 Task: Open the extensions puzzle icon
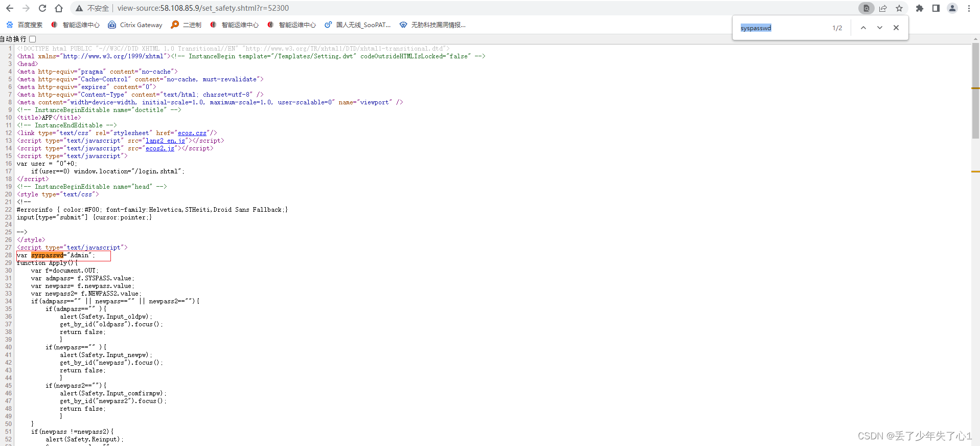[920, 8]
